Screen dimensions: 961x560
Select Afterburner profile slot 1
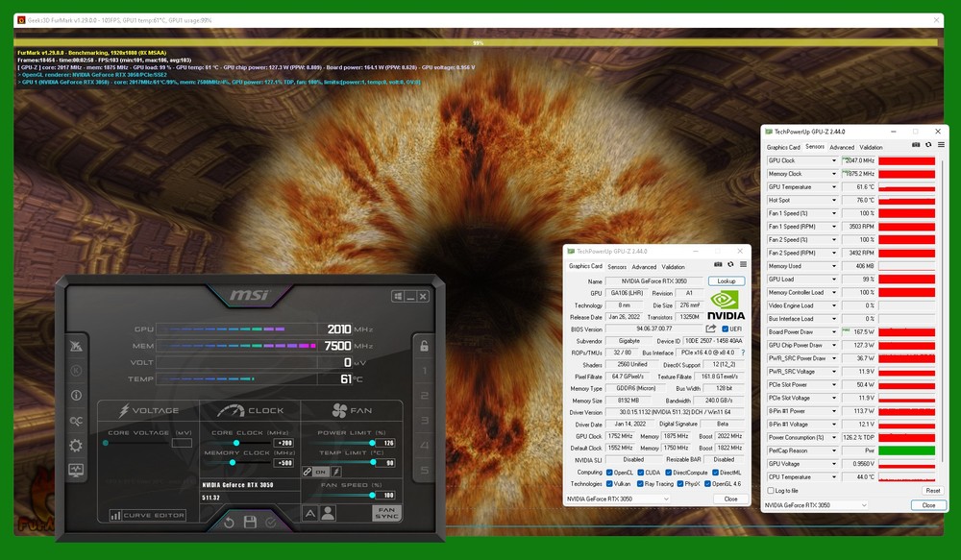pyautogui.click(x=424, y=371)
